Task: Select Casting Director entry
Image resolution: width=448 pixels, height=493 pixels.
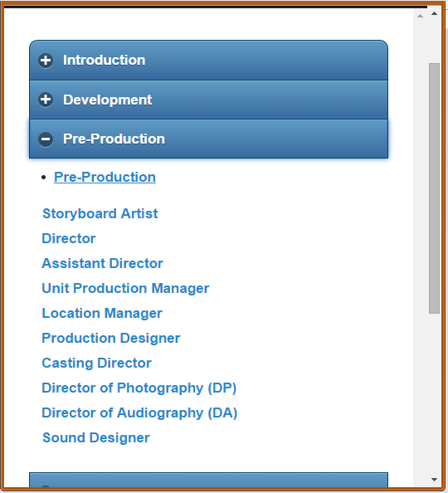Action: point(96,363)
